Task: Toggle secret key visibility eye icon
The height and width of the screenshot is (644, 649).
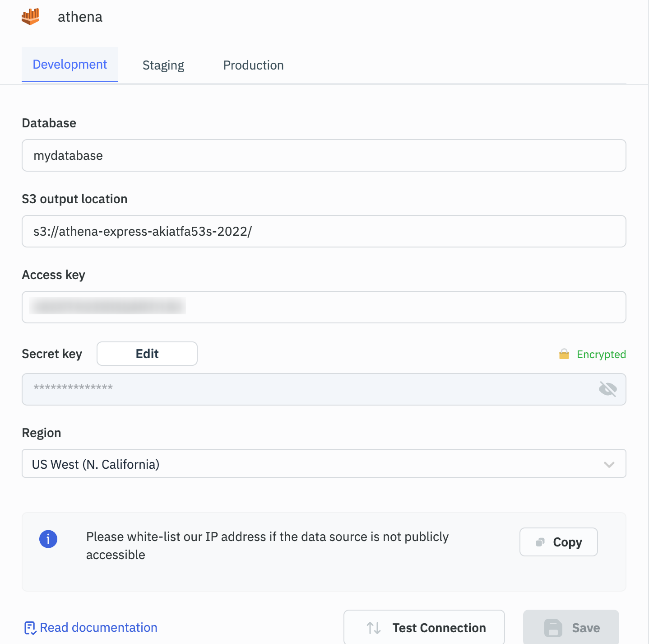Action: [x=607, y=389]
